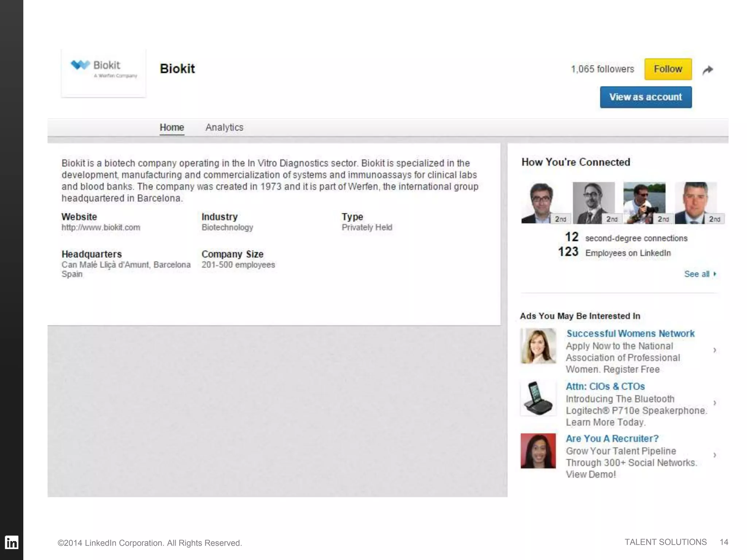Click the Grow Your Talent Pipeline ad description
Viewport: 747px width, 560px height.
631,463
